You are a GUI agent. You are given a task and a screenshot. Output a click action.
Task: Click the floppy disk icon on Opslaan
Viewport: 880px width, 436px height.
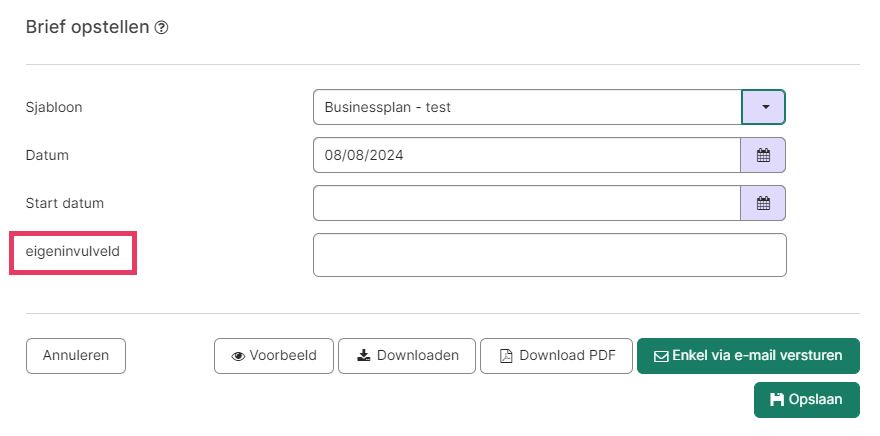click(777, 400)
